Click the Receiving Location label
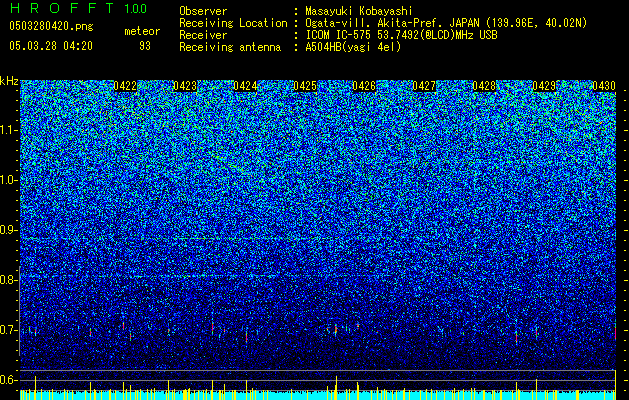Viewport: 629px width, 400px height. click(x=233, y=23)
